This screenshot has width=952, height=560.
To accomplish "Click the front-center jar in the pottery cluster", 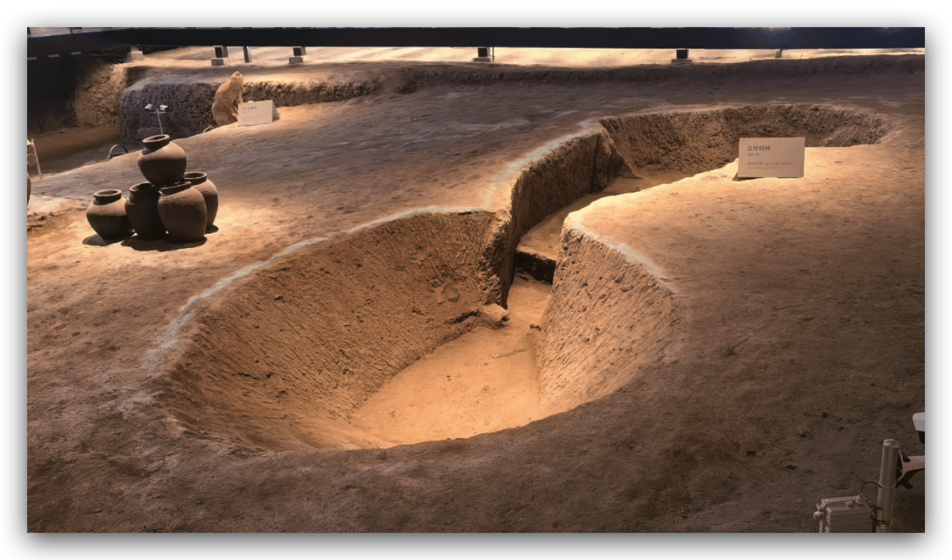I will (182, 212).
